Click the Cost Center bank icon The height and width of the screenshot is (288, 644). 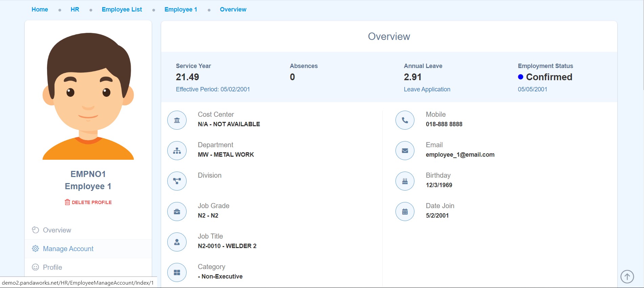click(x=177, y=120)
